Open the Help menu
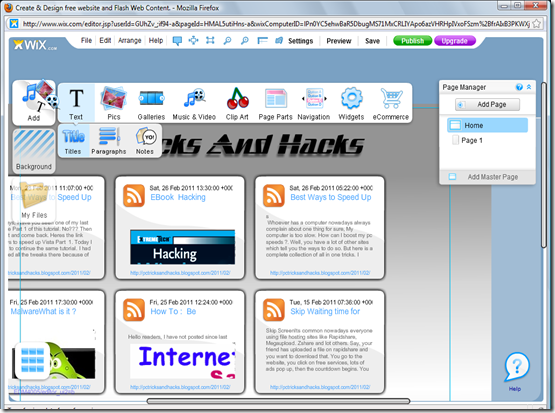This screenshot has width=555, height=413. (x=156, y=41)
